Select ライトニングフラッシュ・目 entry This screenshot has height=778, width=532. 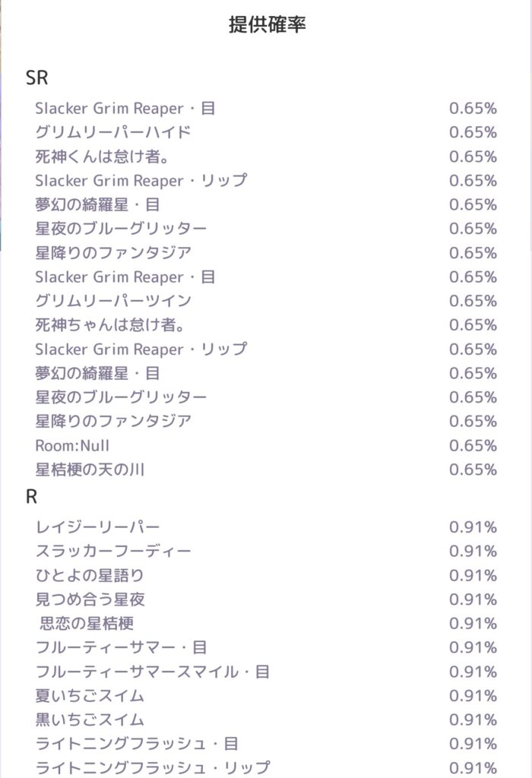pos(266,744)
